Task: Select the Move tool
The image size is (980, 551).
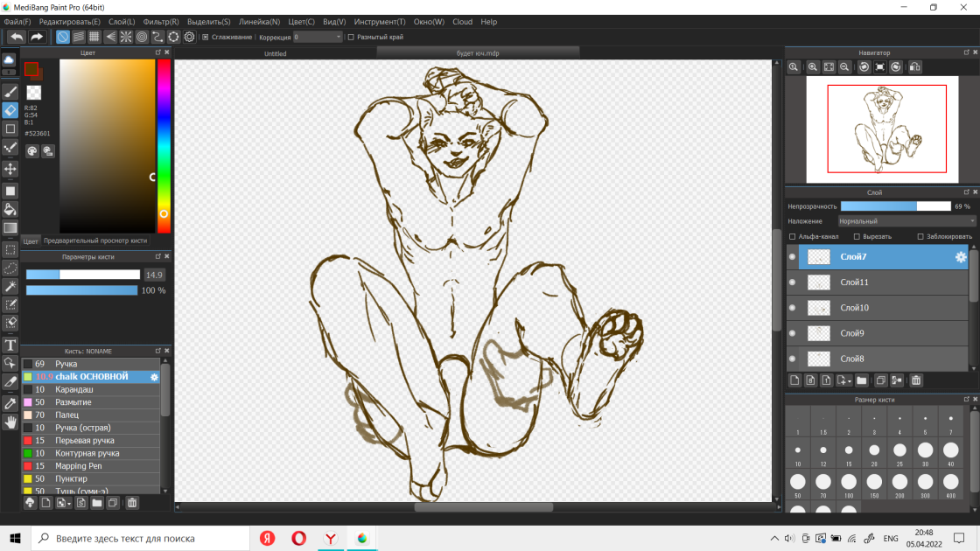Action: [10, 169]
